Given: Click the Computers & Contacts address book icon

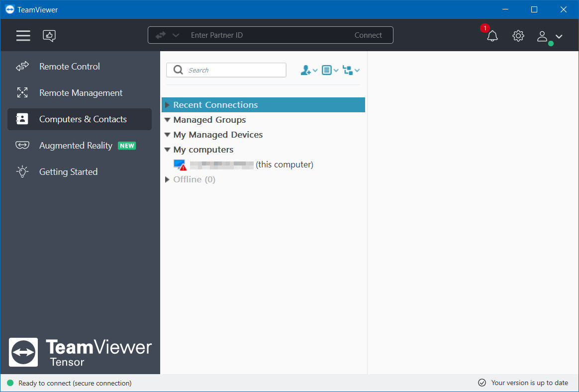Looking at the screenshot, I should point(22,119).
